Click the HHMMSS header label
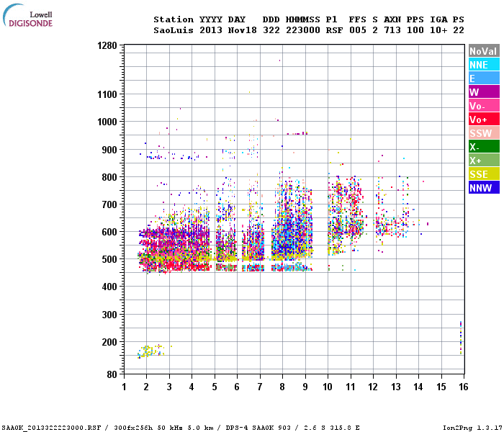The width and height of the screenshot is (504, 432). point(303,19)
